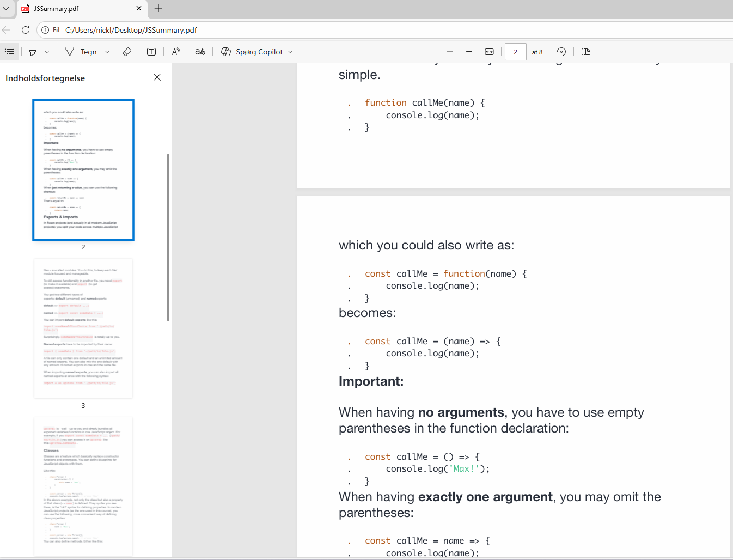The height and width of the screenshot is (560, 733).
Task: Zoom in with the plus button
Action: tap(469, 52)
